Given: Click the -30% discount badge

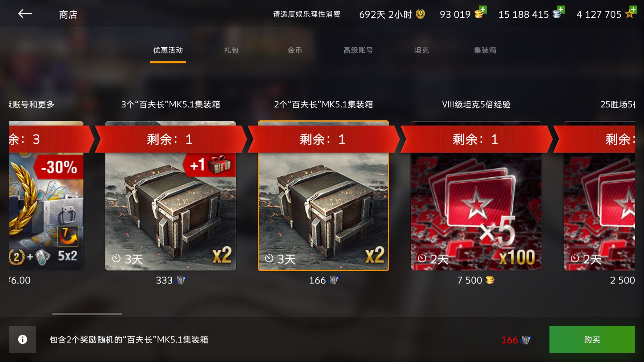Looking at the screenshot, I should [59, 167].
